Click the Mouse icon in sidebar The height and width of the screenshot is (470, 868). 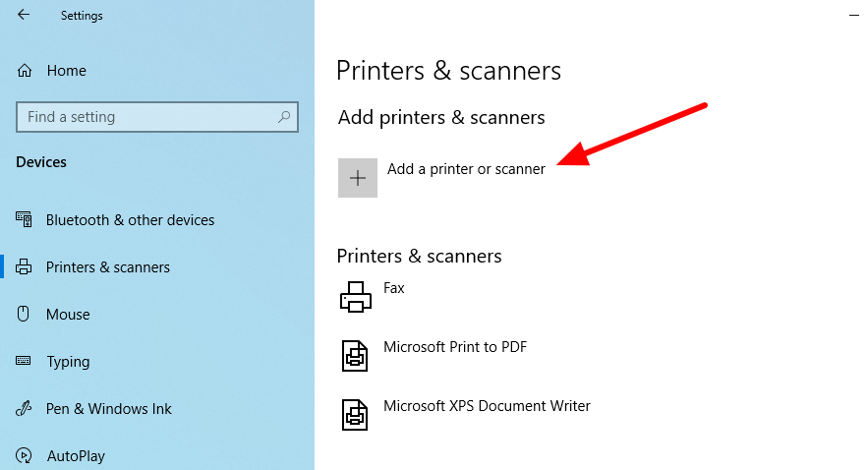(x=23, y=314)
